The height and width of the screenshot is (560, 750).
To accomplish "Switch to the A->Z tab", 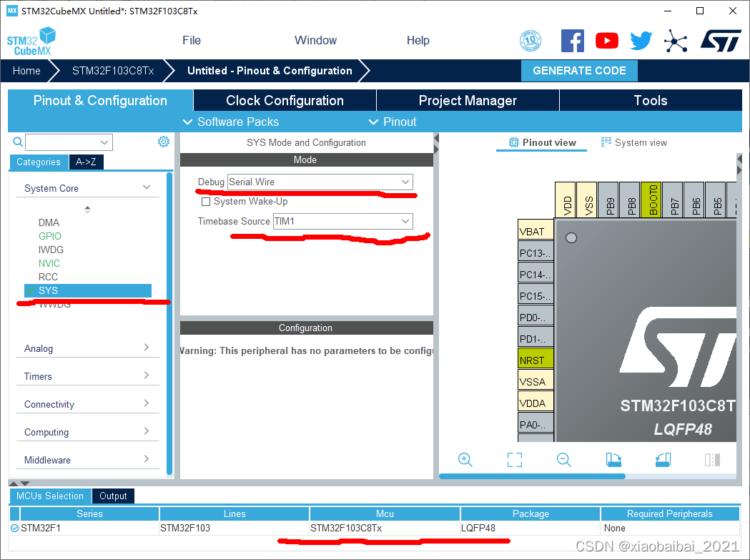I will click(x=86, y=162).
